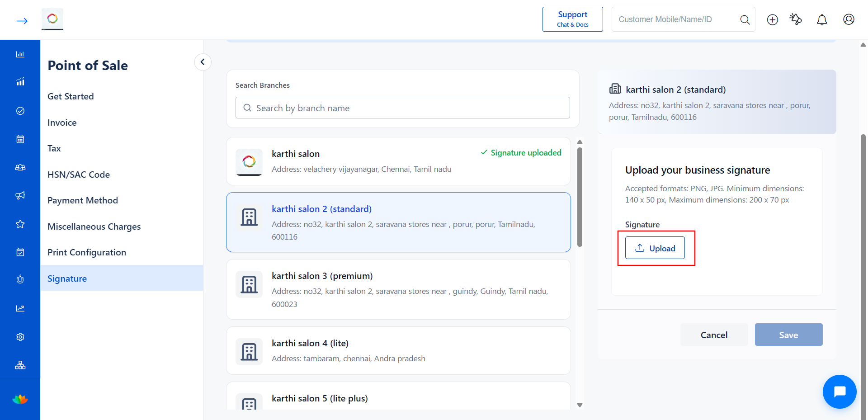Open the customers group sidebar icon
Viewport: 868px width, 420px height.
click(20, 167)
